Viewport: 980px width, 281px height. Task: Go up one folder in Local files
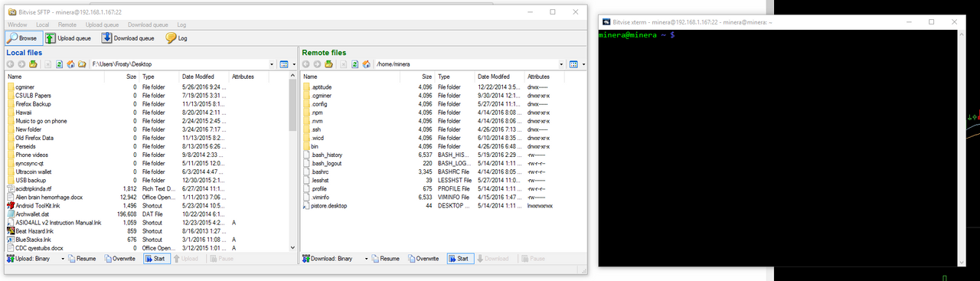pos(33,64)
